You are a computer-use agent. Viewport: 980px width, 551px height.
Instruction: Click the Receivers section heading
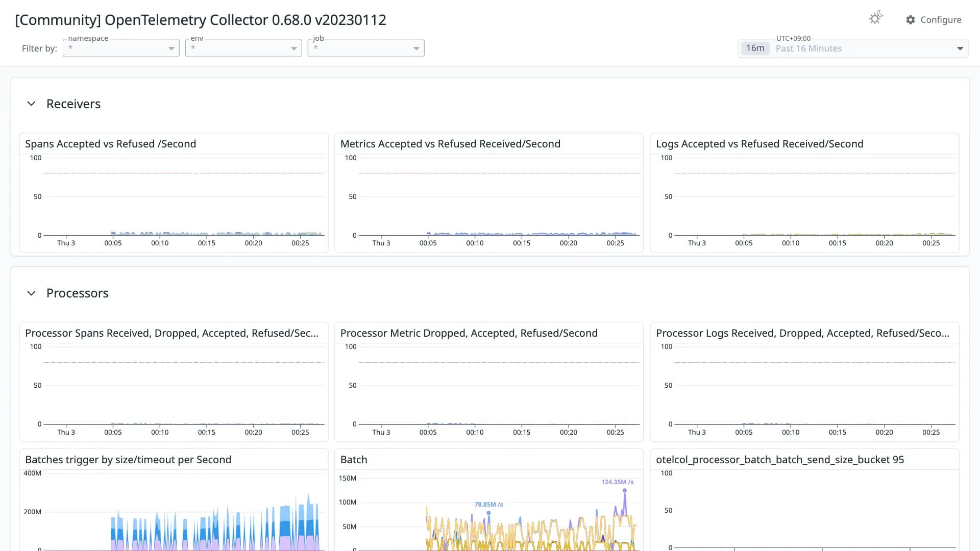73,104
